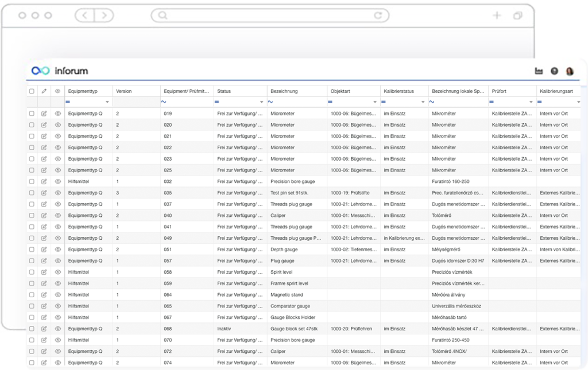This screenshot has height=370, width=588.
Task: Expand the Equipmenttyp filter dropdown
Action: [x=107, y=102]
